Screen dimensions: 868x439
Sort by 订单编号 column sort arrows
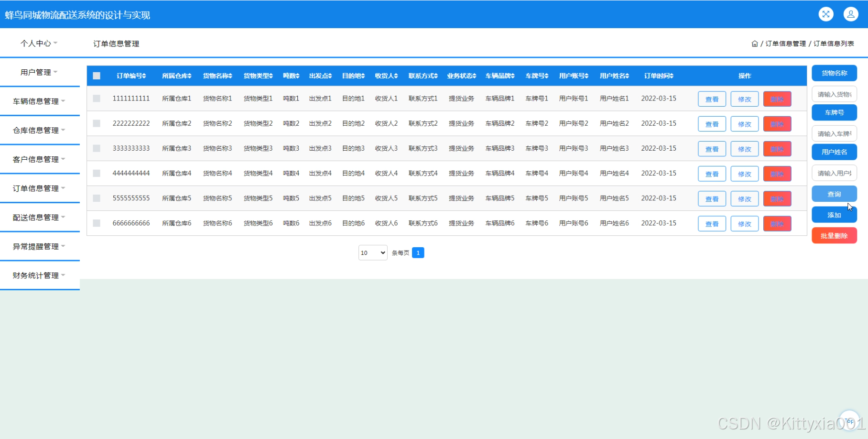click(x=144, y=76)
